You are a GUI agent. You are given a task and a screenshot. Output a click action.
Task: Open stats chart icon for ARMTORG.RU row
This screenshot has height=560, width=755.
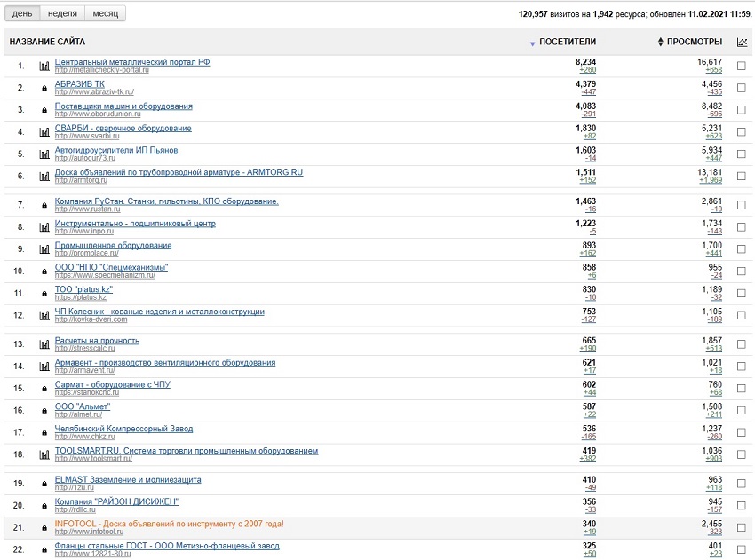(x=44, y=177)
